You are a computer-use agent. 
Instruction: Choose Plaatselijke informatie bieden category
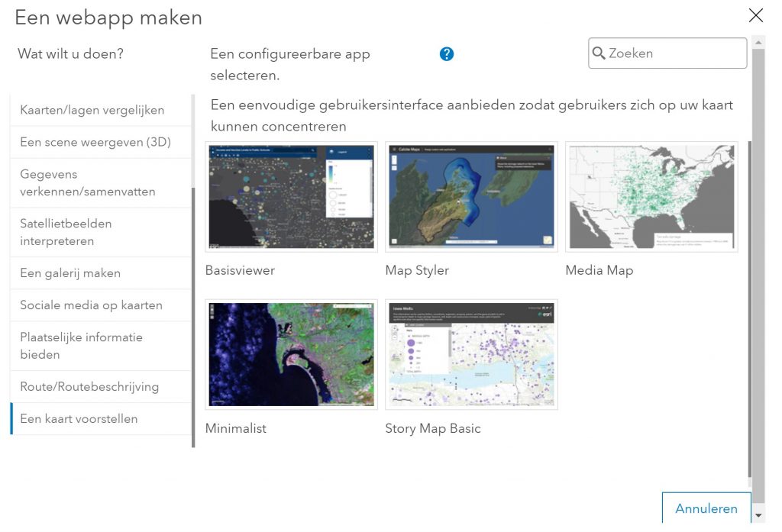pos(82,346)
